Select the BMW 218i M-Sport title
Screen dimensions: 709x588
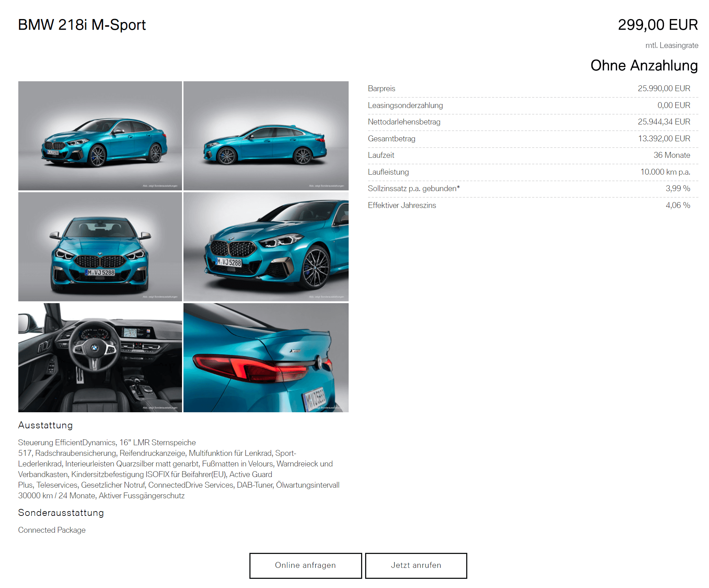tap(82, 25)
